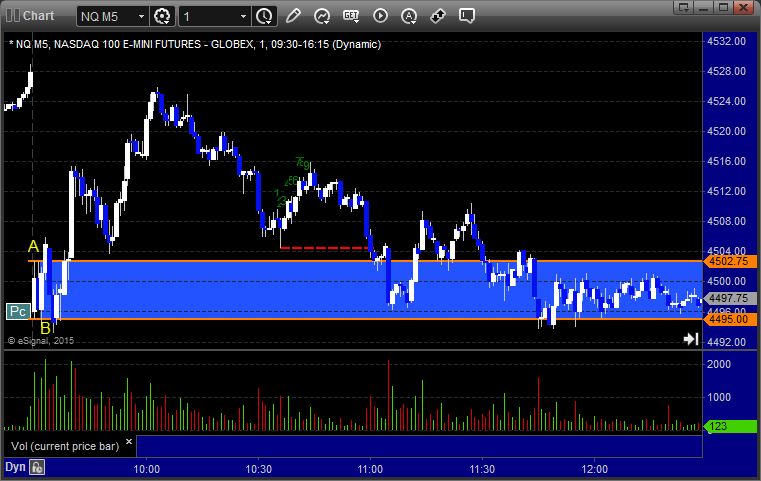Click the bar replay play icon
The image size is (761, 481).
[380, 16]
